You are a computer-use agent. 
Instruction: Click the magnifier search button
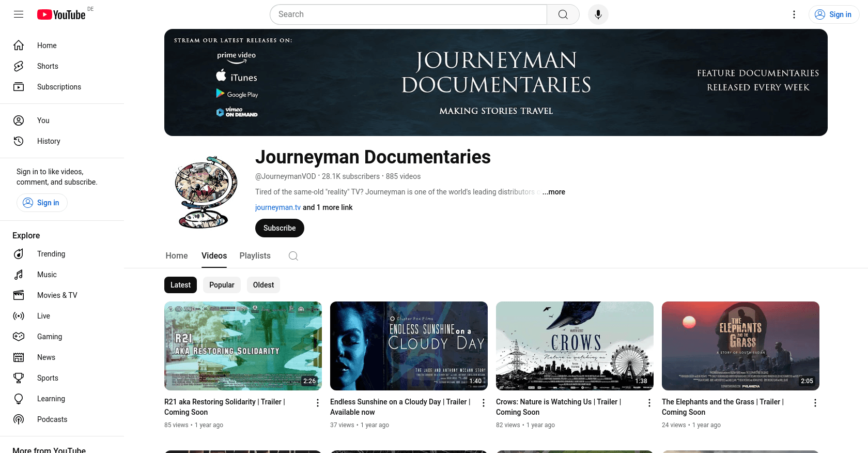(563, 14)
